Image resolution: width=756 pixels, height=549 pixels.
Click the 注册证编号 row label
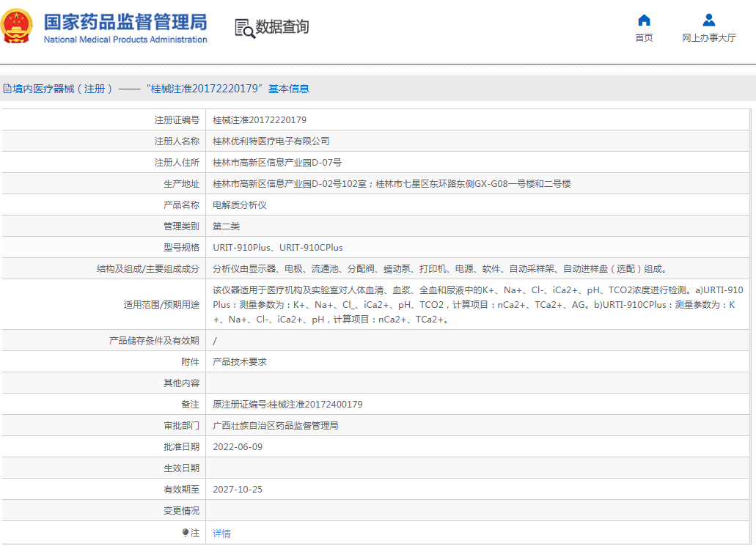tap(177, 120)
